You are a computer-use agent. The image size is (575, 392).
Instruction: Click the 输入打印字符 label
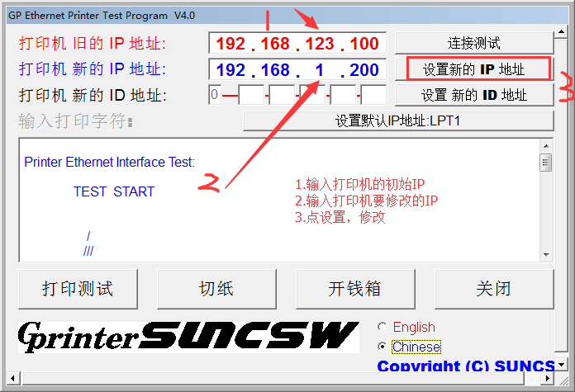click(75, 120)
